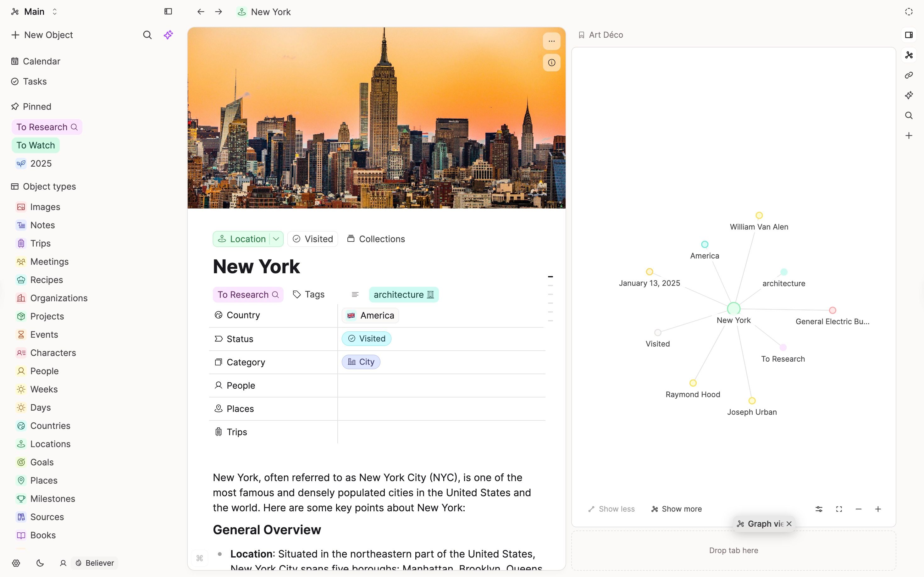
Task: Click Show more in graph
Action: click(x=676, y=509)
